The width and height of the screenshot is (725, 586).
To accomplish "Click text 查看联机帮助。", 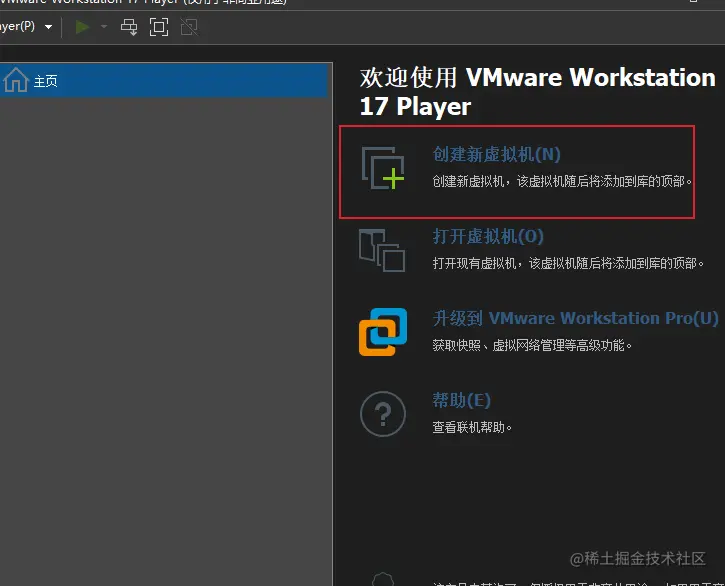I will point(472,427).
